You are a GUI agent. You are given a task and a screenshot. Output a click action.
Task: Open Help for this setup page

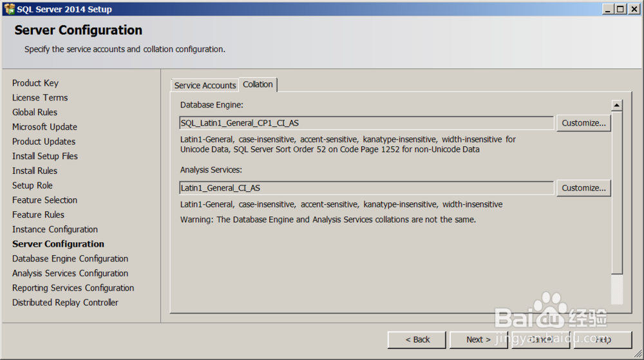(x=603, y=339)
